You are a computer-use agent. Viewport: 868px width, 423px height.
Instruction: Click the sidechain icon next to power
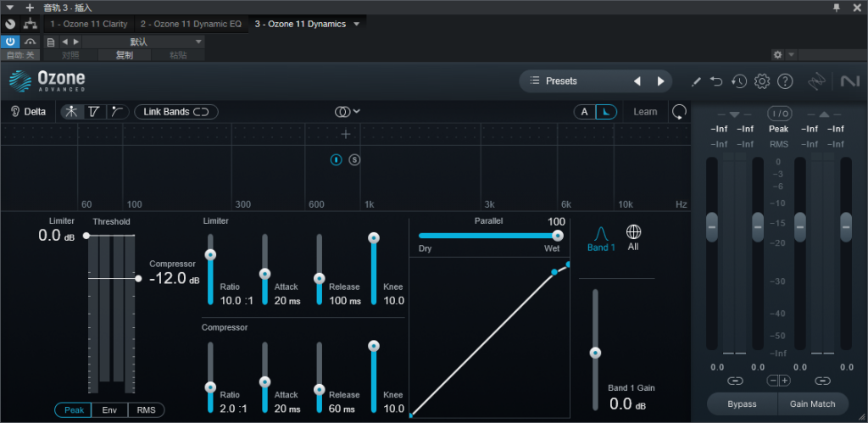30,42
